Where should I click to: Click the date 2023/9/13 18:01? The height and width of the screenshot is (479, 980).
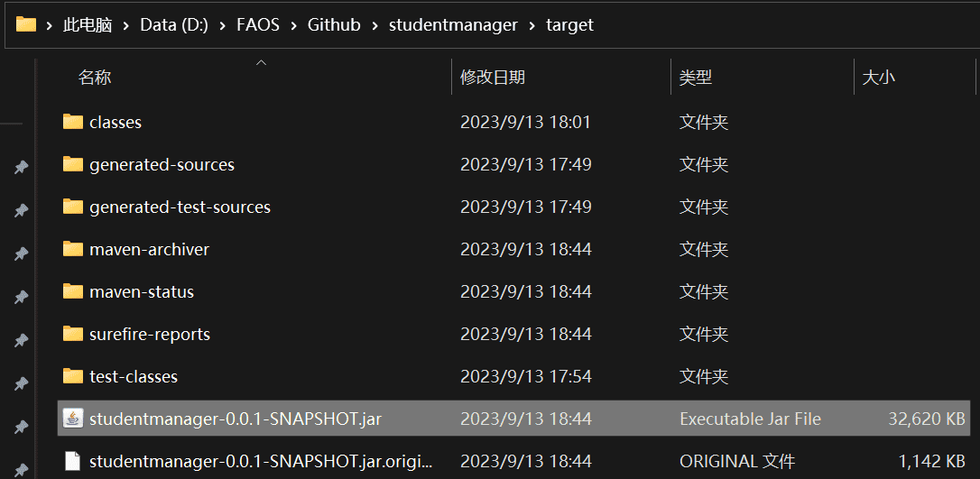(525, 123)
